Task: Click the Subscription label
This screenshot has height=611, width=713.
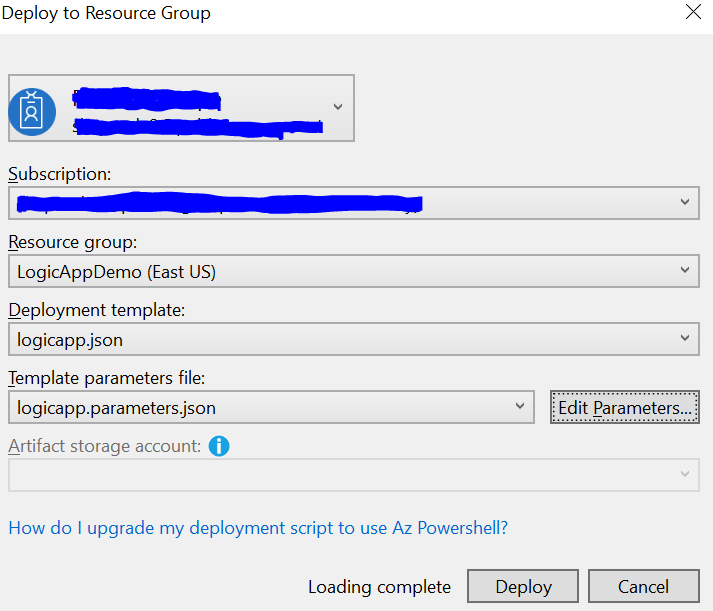Action: pos(60,174)
